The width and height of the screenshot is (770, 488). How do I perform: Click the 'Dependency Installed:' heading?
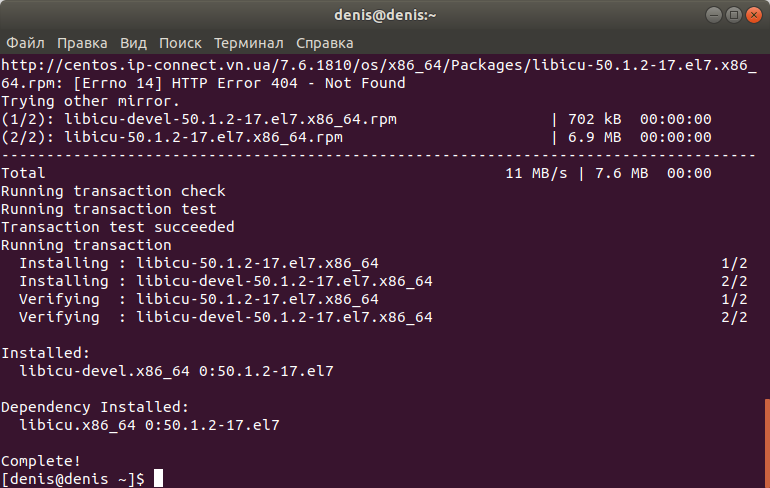pos(95,407)
